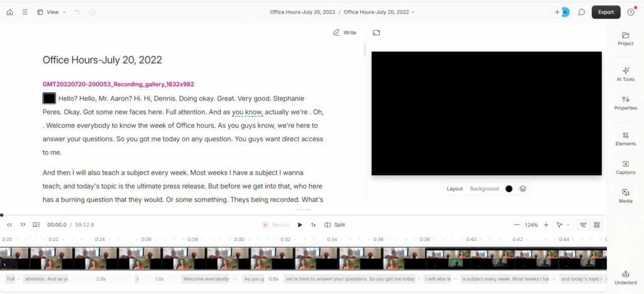
Task: Select the black Background color swatch
Action: pyautogui.click(x=509, y=188)
